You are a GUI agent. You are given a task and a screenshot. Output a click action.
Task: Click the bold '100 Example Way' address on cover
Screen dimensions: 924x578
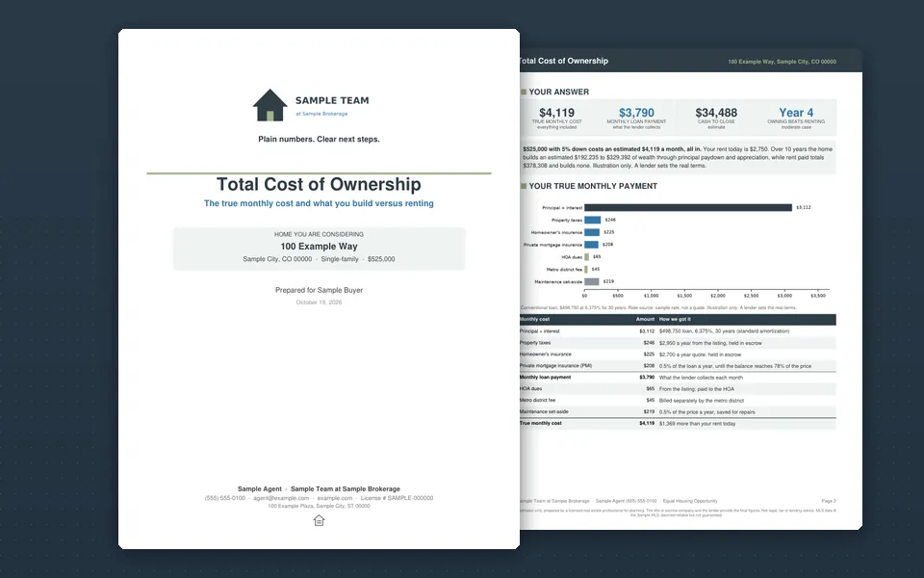(319, 247)
